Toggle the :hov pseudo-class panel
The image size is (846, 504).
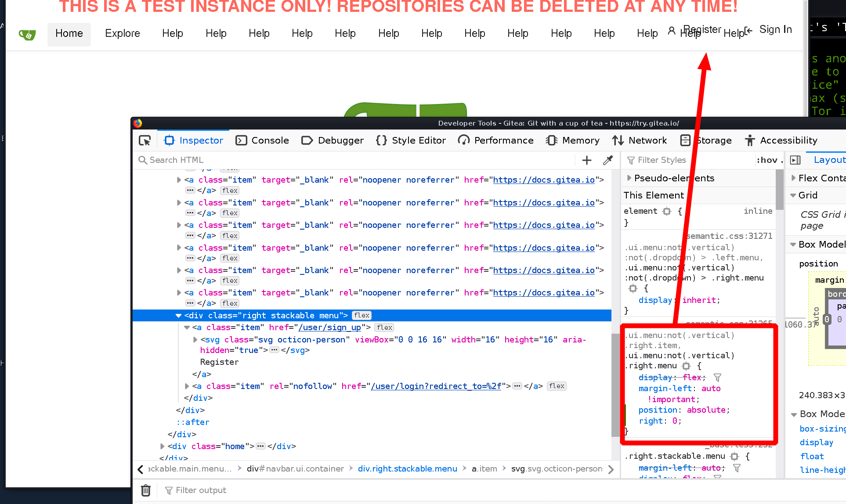coord(767,160)
